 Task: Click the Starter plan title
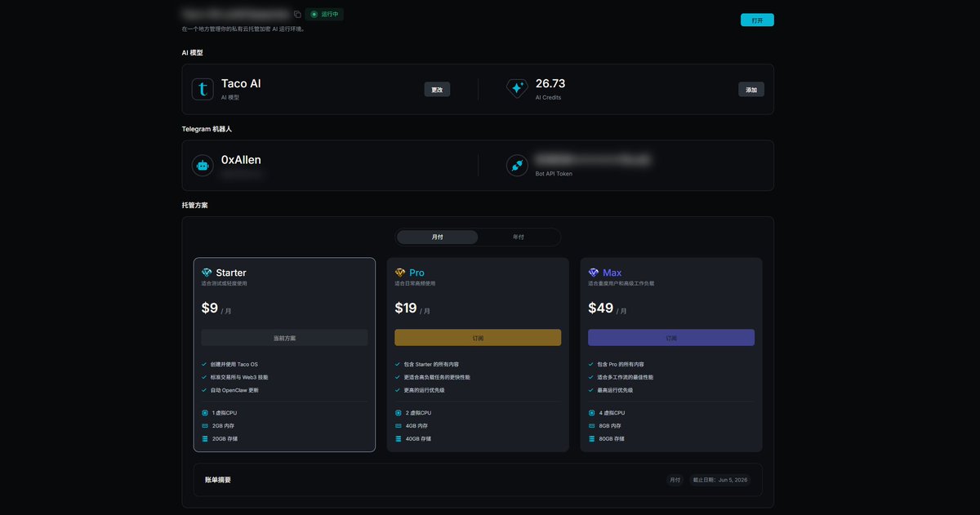231,273
